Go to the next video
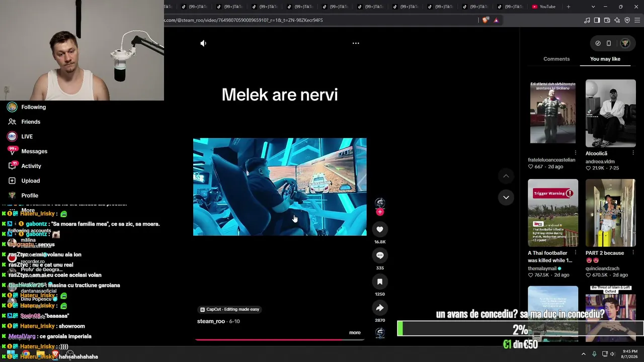Viewport: 644px width, 362px height. 506,197
